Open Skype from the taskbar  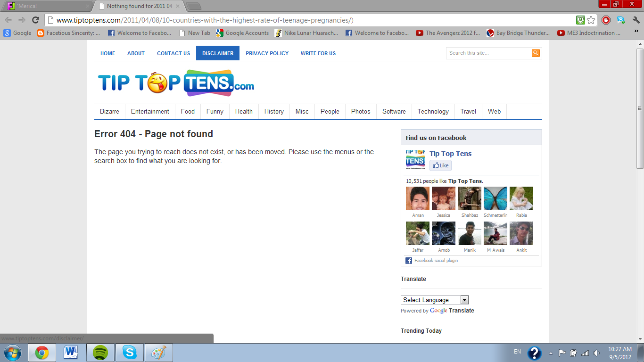(129, 353)
